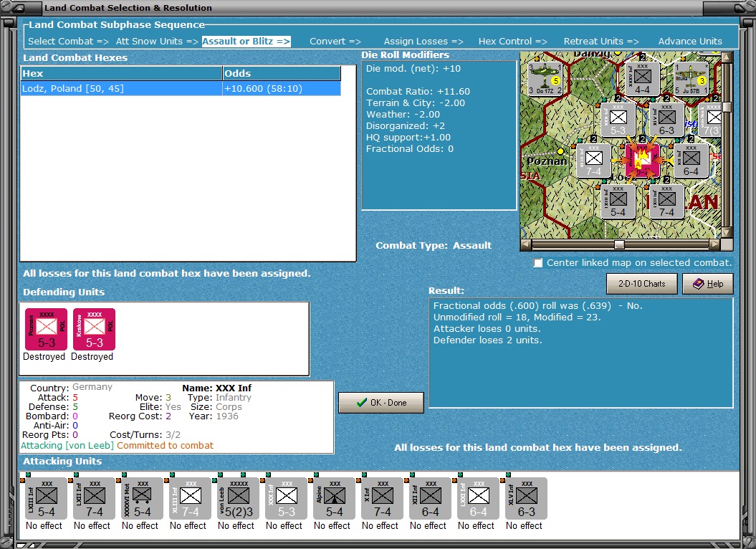Select XXX Inf 5-3 in Attacking Units

286,498
